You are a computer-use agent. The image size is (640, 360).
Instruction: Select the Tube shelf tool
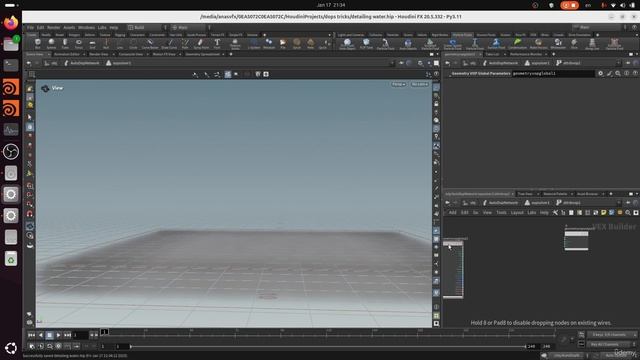point(65,44)
